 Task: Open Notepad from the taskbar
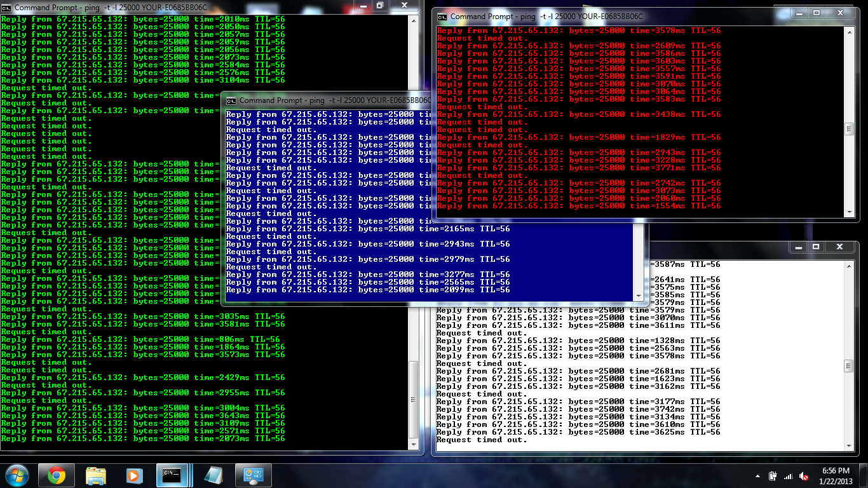tap(214, 475)
